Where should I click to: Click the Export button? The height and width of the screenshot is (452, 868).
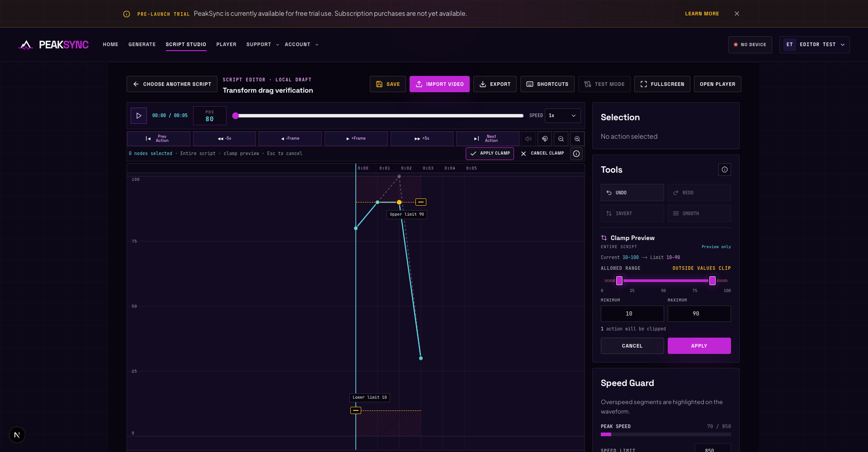(495, 84)
